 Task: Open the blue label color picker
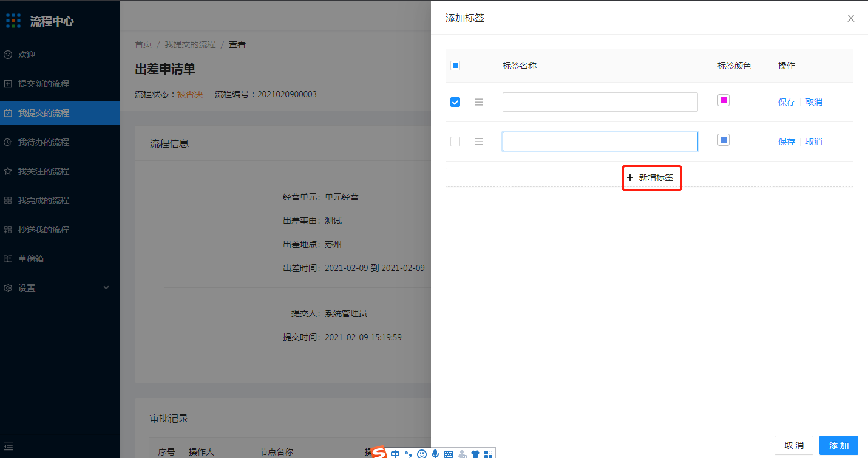tap(724, 140)
